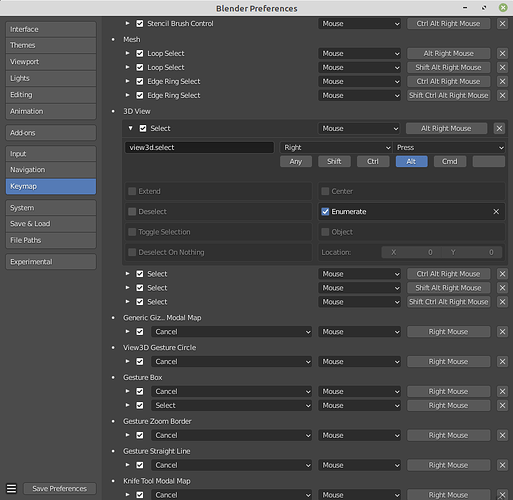Remove Gesture Box Cancel entry

(502, 391)
